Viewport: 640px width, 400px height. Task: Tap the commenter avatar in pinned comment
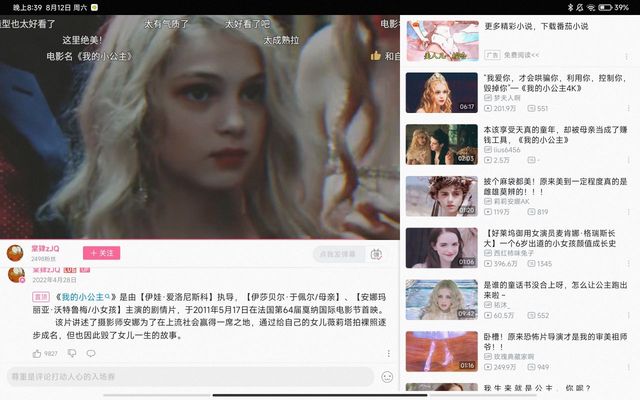[16, 275]
